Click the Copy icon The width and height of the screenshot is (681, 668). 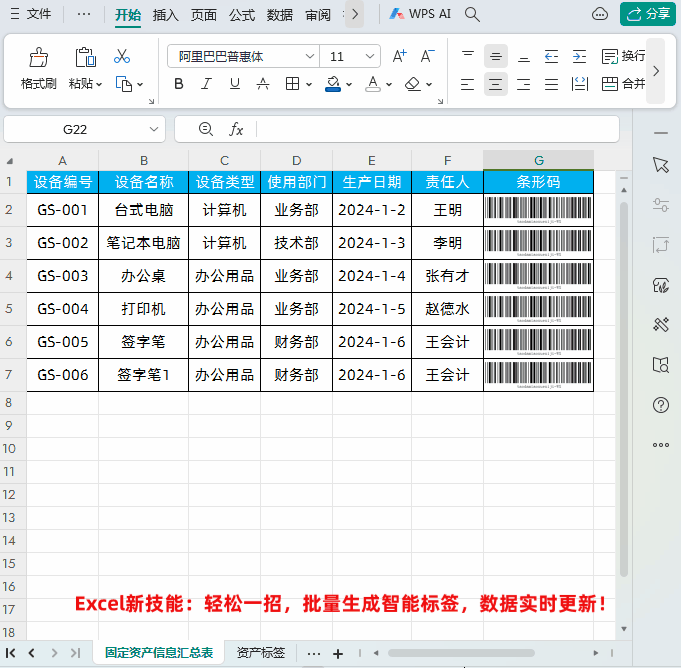124,84
